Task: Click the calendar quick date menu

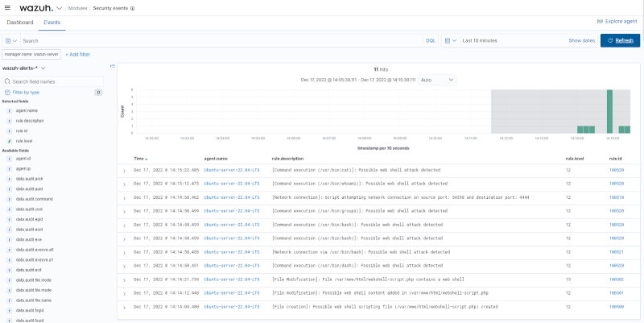Action: (x=450, y=40)
